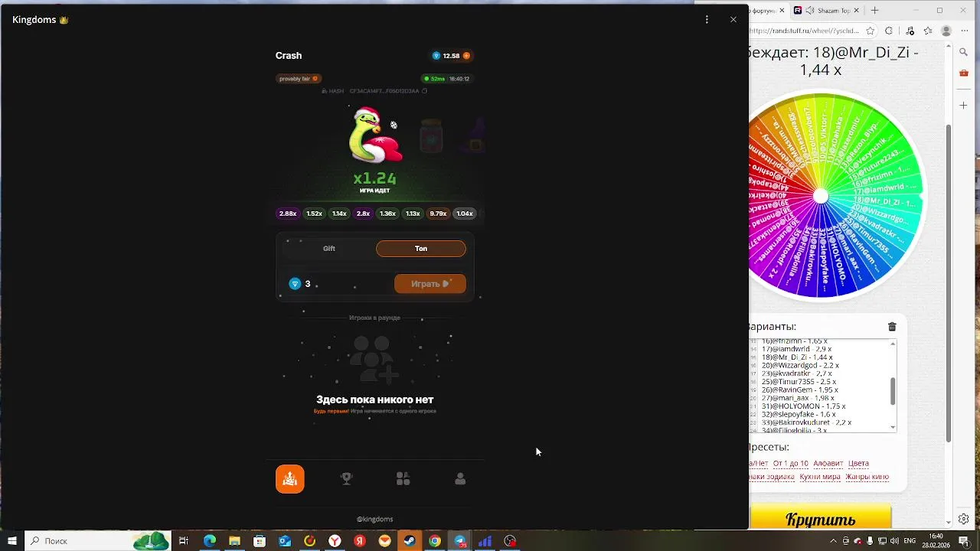The width and height of the screenshot is (980, 551).
Task: Select the 2.8x history chip
Action: point(363,214)
